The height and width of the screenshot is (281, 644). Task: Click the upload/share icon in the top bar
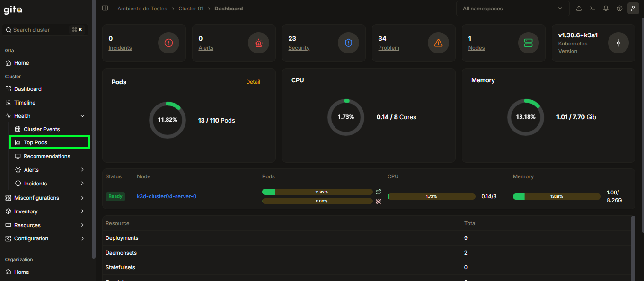579,9
